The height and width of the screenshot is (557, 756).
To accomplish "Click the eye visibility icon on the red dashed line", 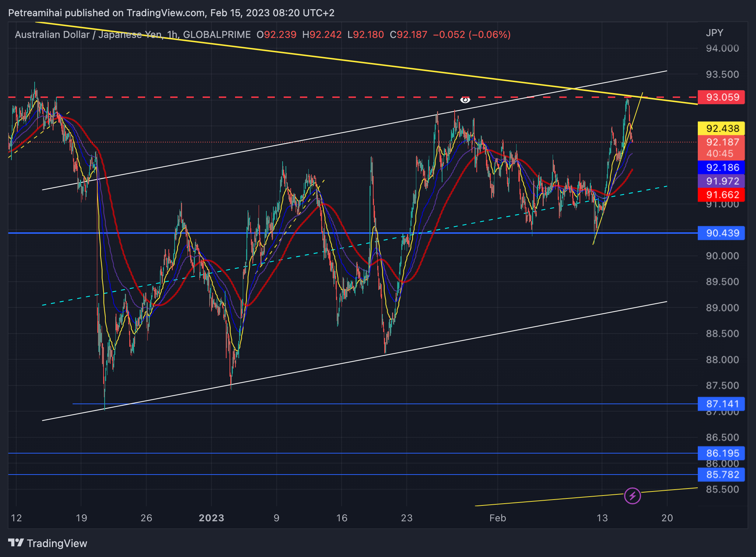I will (465, 100).
